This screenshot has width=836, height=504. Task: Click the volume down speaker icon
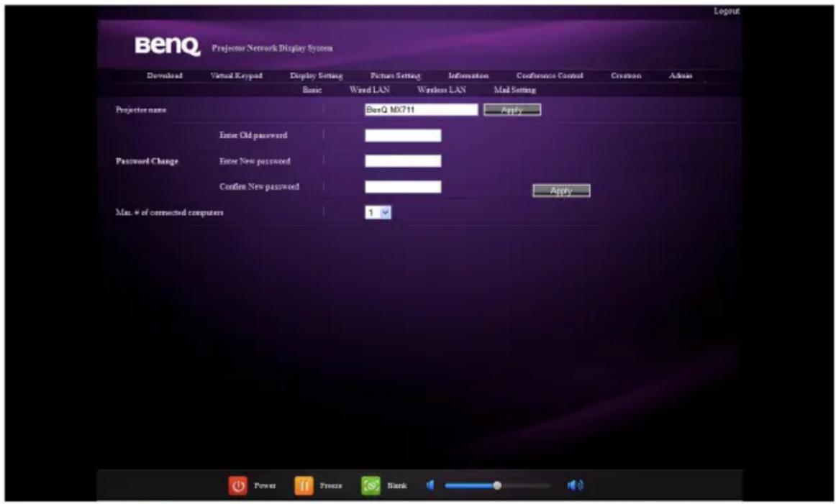(431, 485)
